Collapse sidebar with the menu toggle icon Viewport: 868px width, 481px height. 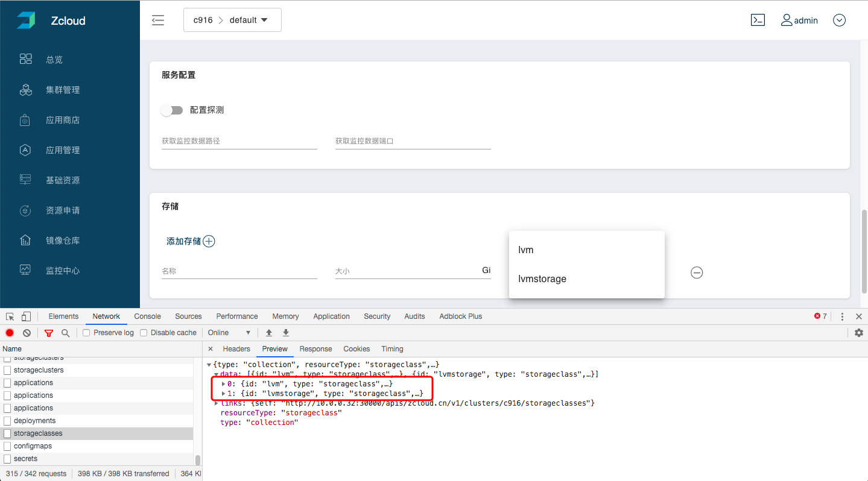158,20
